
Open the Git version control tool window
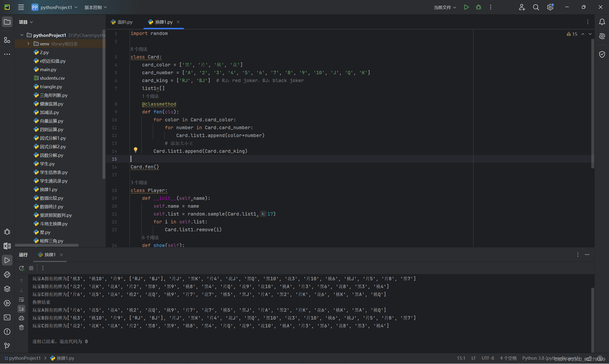[x=7, y=346]
